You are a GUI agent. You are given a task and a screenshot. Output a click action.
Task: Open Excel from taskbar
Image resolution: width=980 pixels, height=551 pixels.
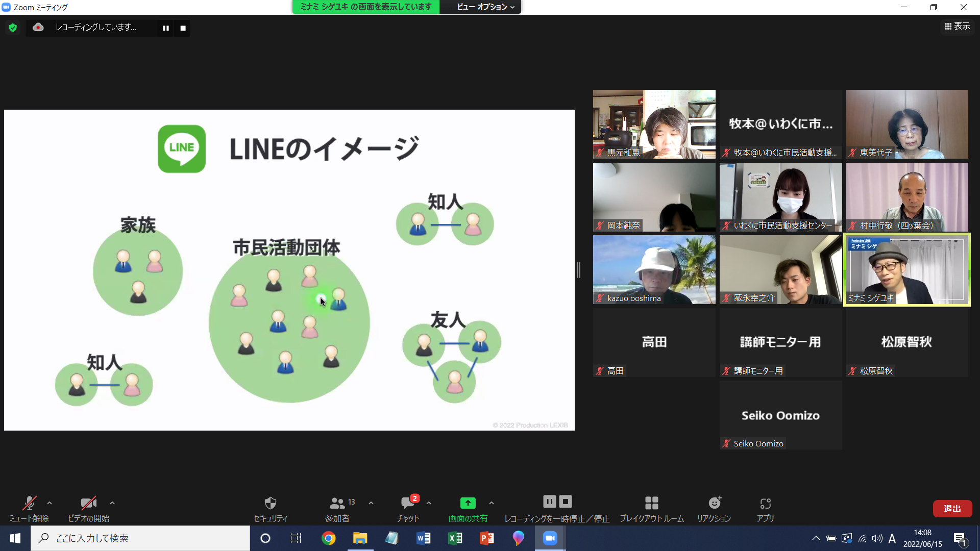tap(455, 538)
